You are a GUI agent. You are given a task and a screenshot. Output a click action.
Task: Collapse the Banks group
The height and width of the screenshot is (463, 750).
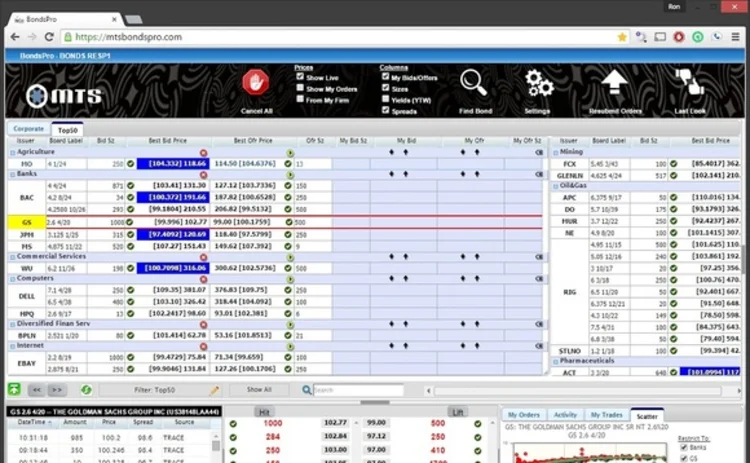pyautogui.click(x=13, y=175)
